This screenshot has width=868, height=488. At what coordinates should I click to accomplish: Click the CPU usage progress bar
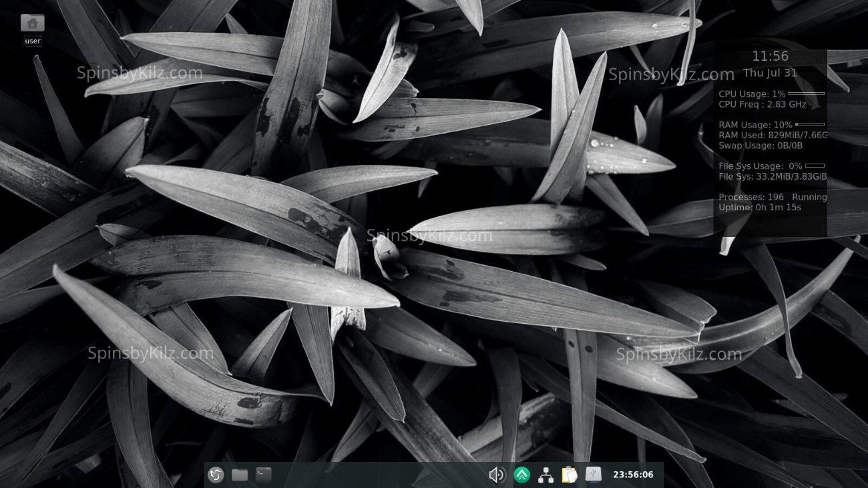806,93
